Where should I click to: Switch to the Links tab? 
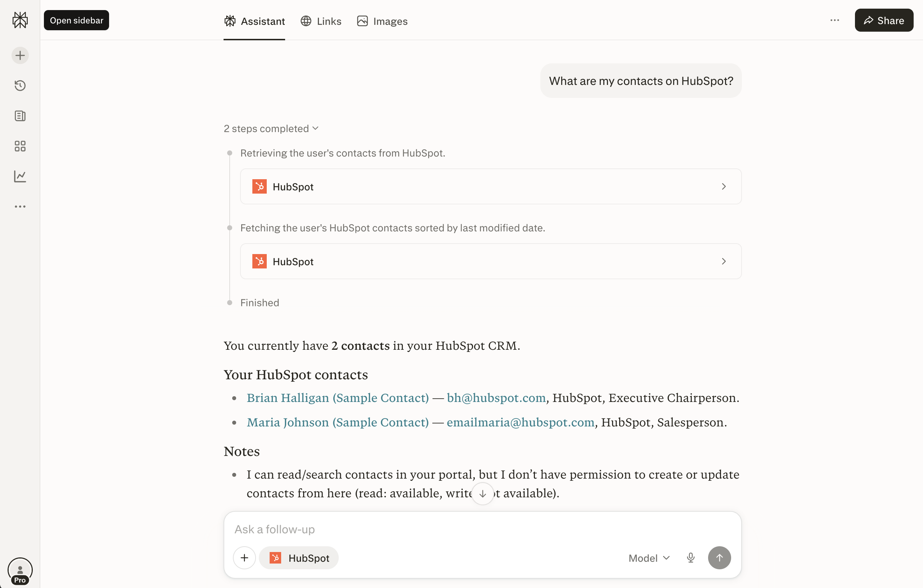click(321, 21)
